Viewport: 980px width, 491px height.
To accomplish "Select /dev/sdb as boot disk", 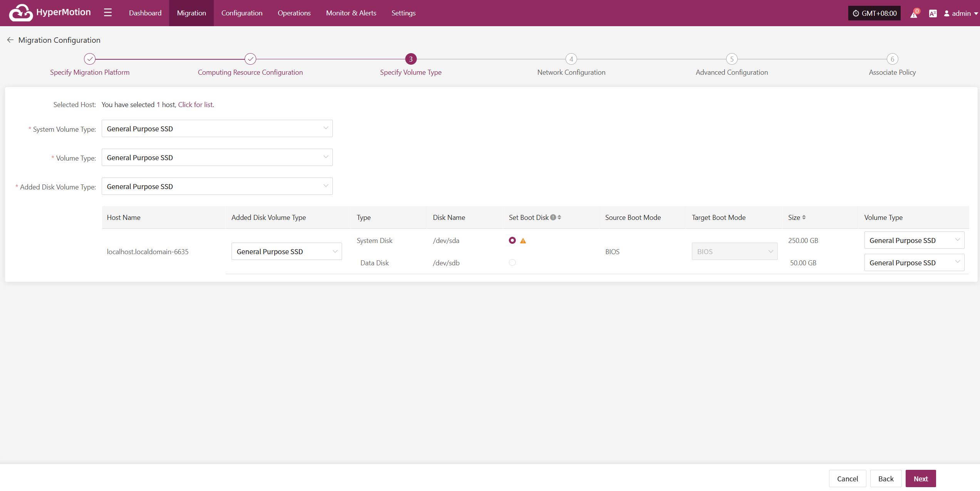I will click(x=512, y=263).
